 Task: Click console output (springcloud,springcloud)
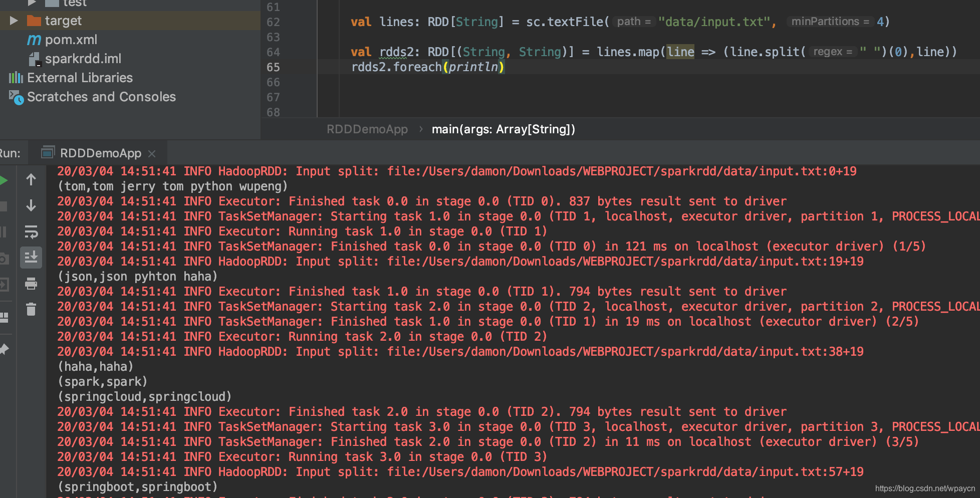144,397
